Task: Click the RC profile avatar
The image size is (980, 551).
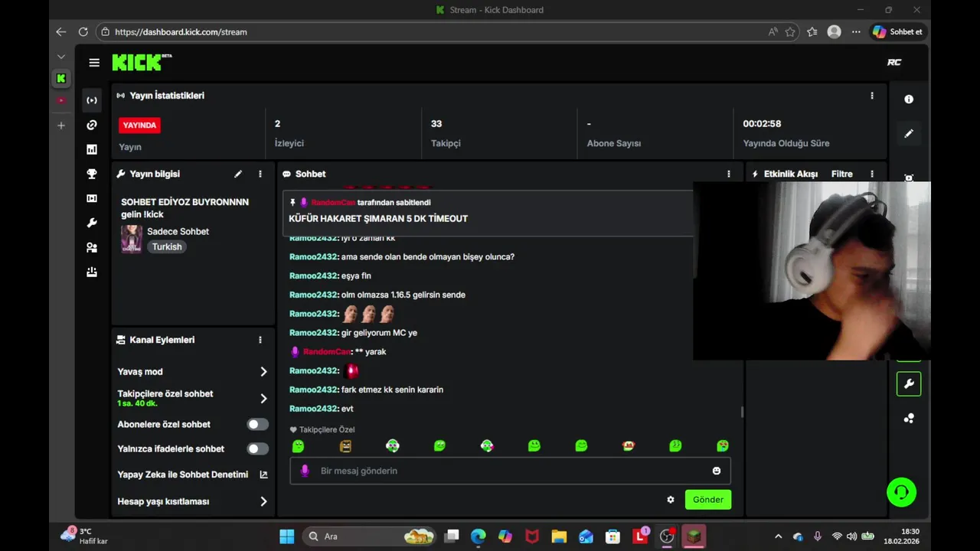Action: tap(894, 62)
